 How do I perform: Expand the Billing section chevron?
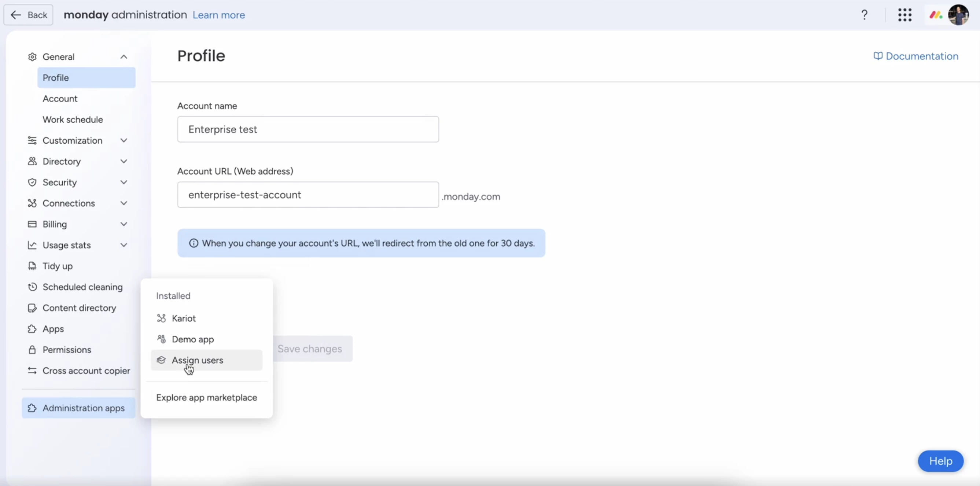[124, 224]
